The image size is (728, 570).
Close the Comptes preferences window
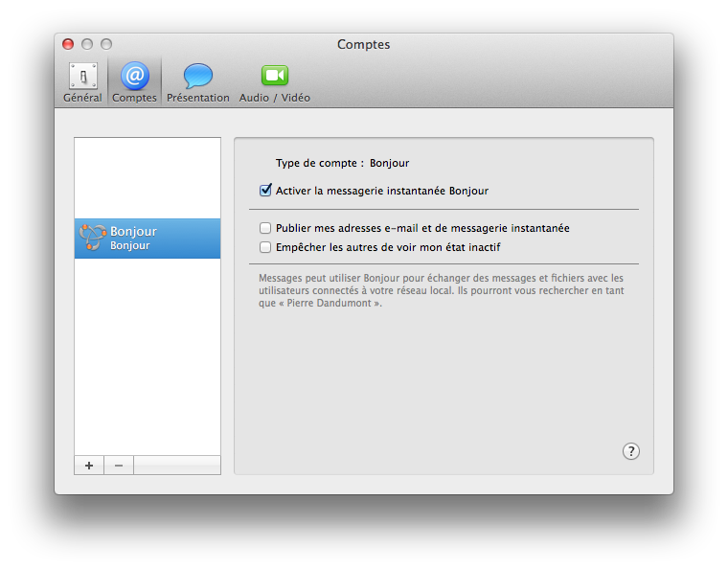pyautogui.click(x=68, y=44)
